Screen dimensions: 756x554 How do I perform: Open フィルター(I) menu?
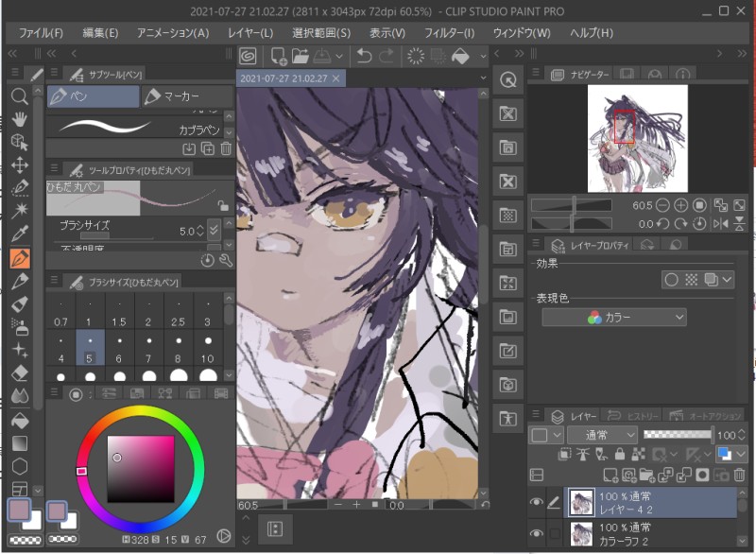[x=449, y=33]
